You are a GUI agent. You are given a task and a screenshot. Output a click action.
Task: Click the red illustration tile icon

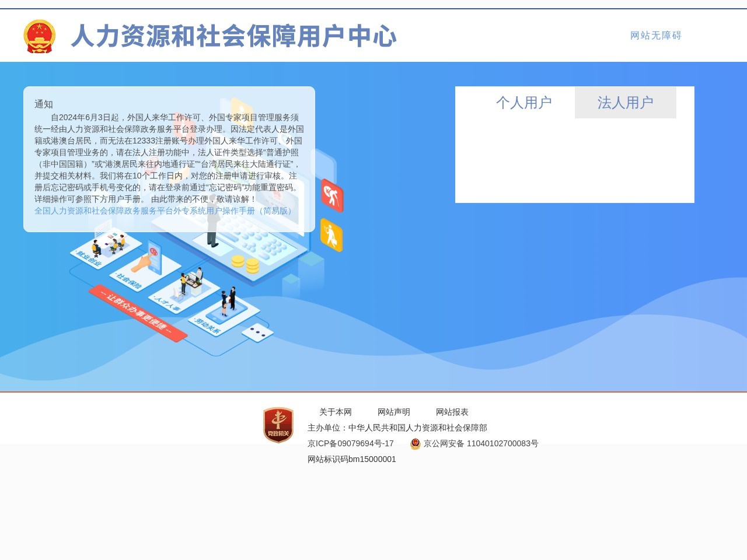click(332, 196)
